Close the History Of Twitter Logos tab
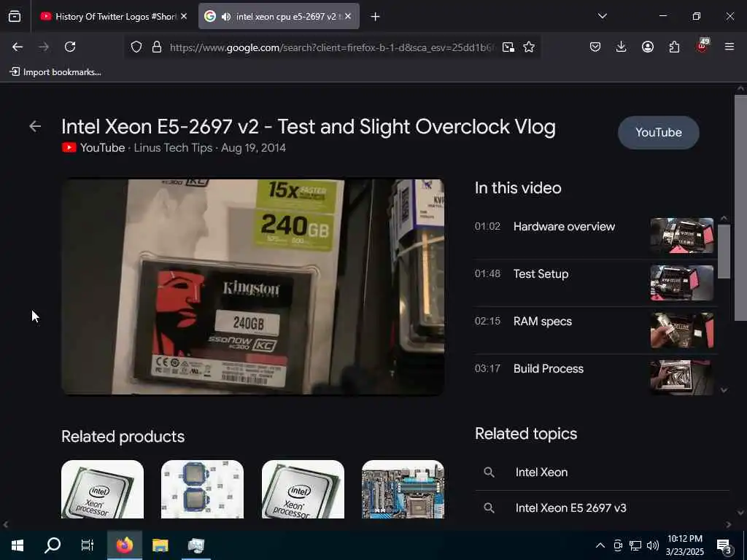Image resolution: width=747 pixels, height=560 pixels. (184, 16)
